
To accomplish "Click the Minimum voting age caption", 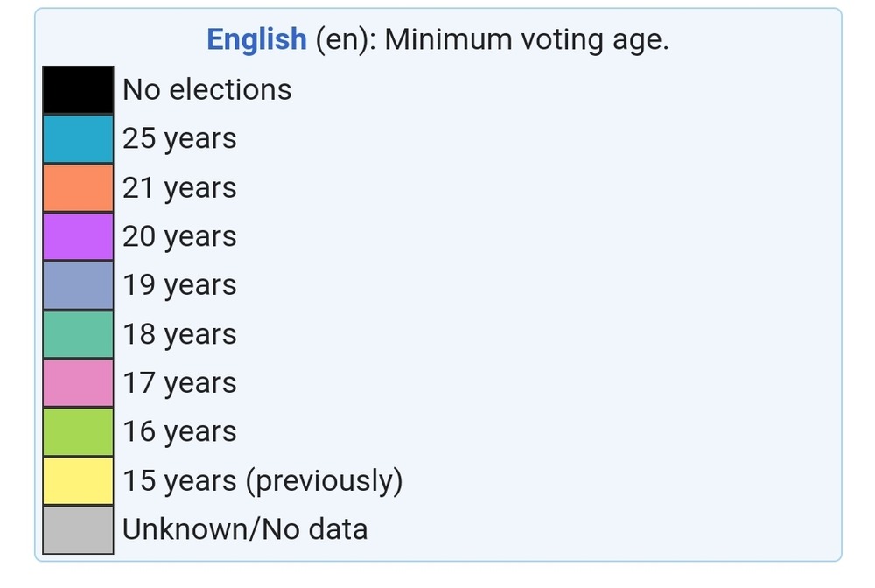I will point(526,40).
